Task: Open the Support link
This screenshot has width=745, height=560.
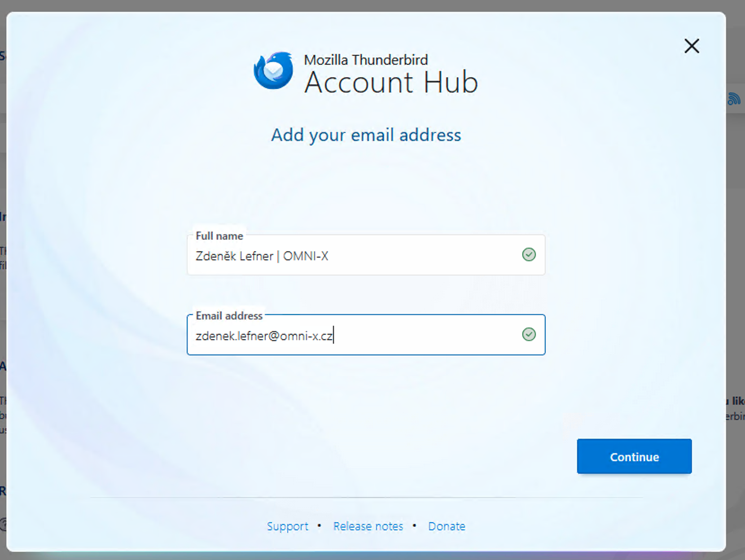Action: [287, 526]
